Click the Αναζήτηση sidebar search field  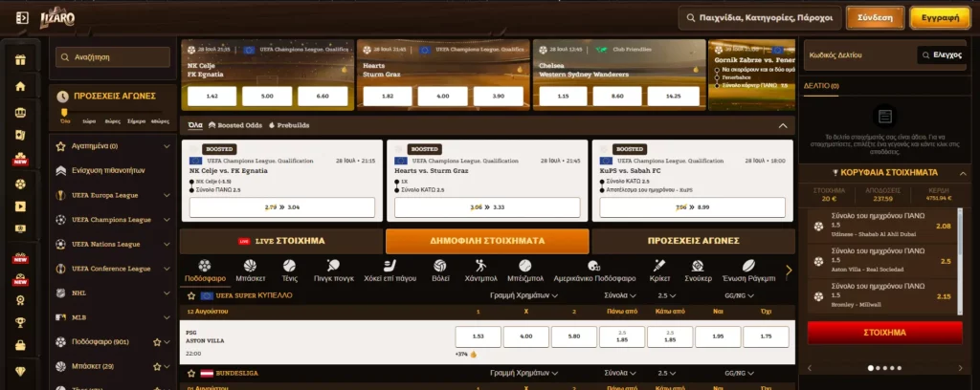click(113, 56)
